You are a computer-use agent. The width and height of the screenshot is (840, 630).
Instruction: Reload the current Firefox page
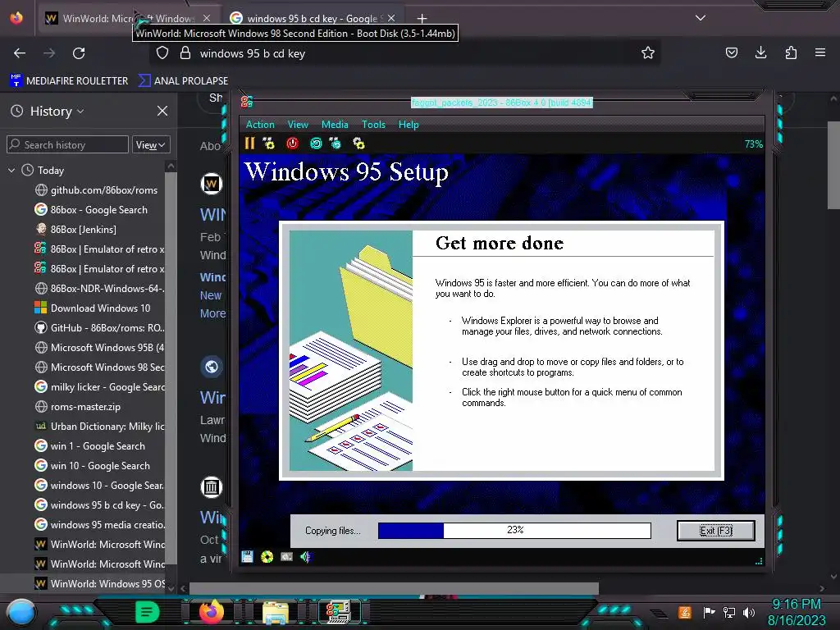[x=79, y=53]
